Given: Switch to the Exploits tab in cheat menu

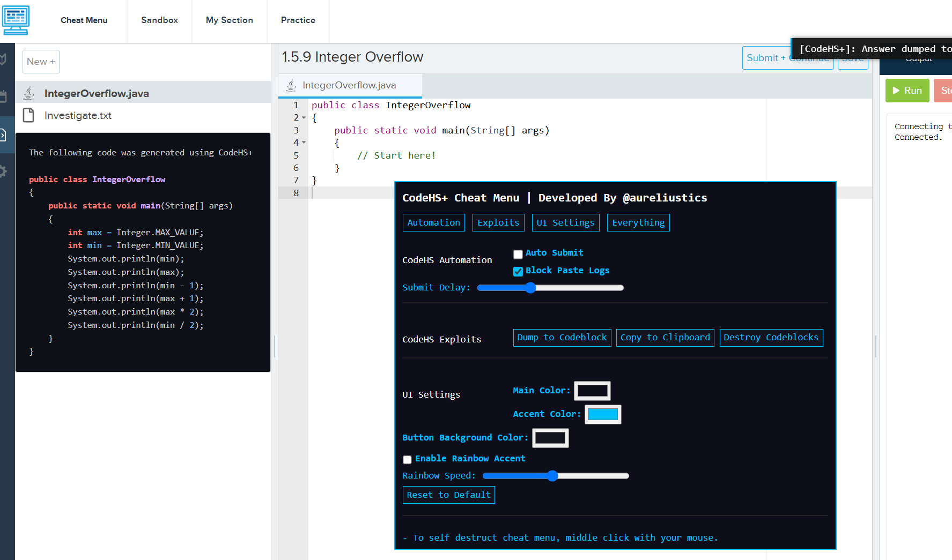Looking at the screenshot, I should (498, 223).
